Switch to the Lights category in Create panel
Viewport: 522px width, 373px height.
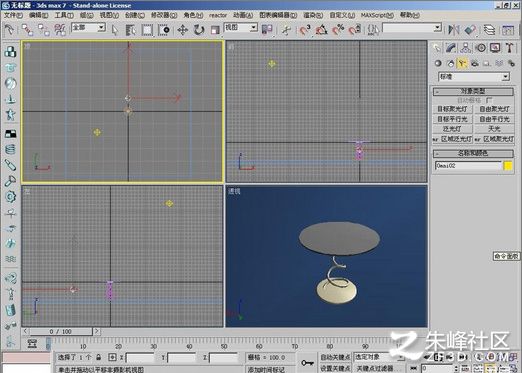click(x=462, y=63)
